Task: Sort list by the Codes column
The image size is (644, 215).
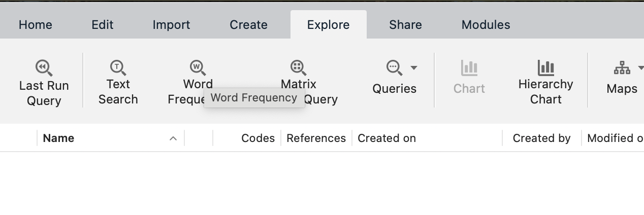Action: [x=257, y=138]
